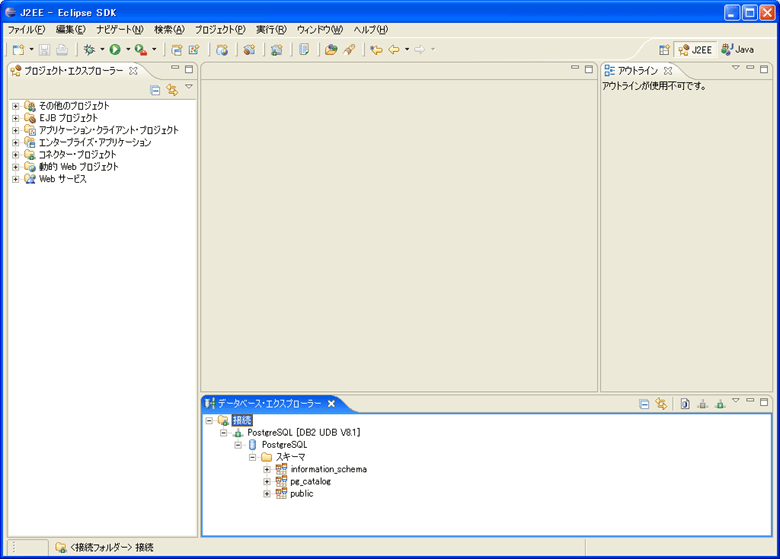Screen dimensions: 780x559
Task: Expand the public schema node
Action: (x=267, y=494)
